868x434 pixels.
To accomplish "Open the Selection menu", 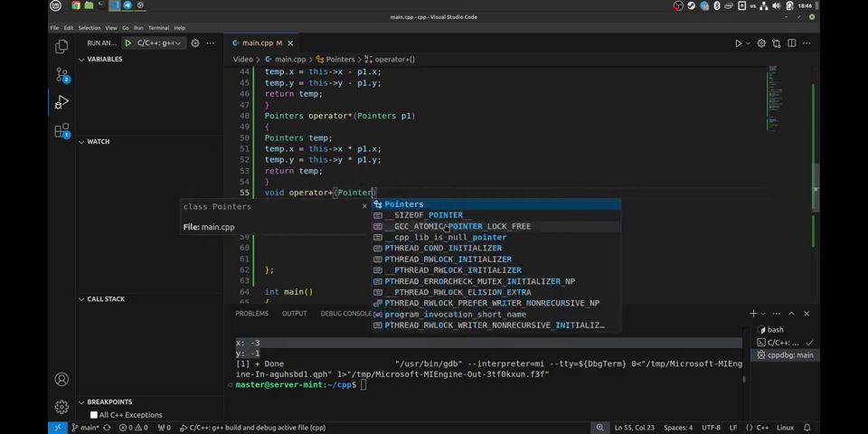I will pos(90,28).
